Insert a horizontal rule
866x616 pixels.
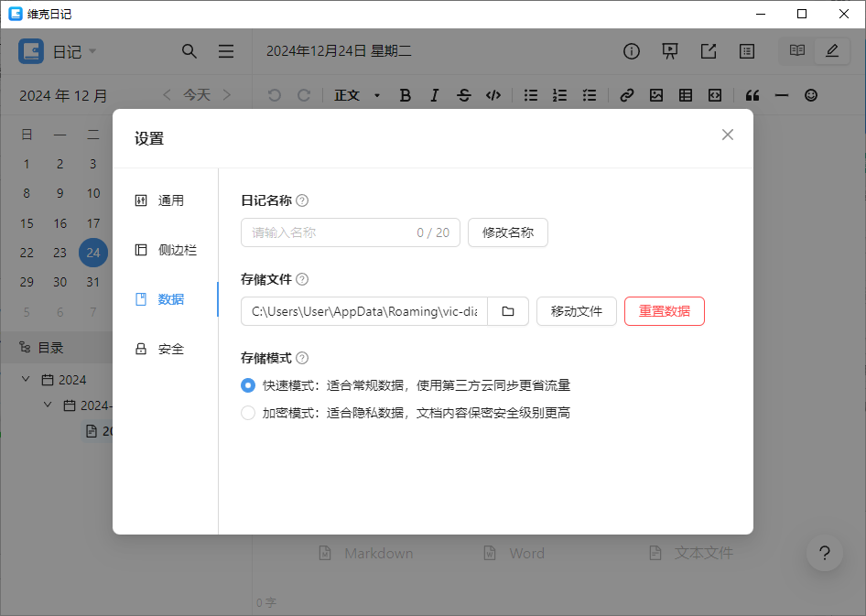click(782, 95)
